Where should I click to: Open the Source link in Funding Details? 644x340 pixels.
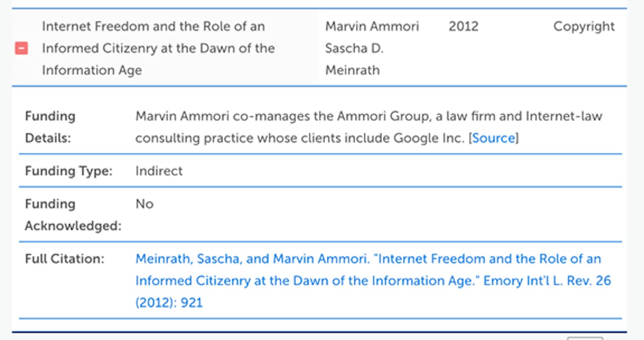point(494,138)
